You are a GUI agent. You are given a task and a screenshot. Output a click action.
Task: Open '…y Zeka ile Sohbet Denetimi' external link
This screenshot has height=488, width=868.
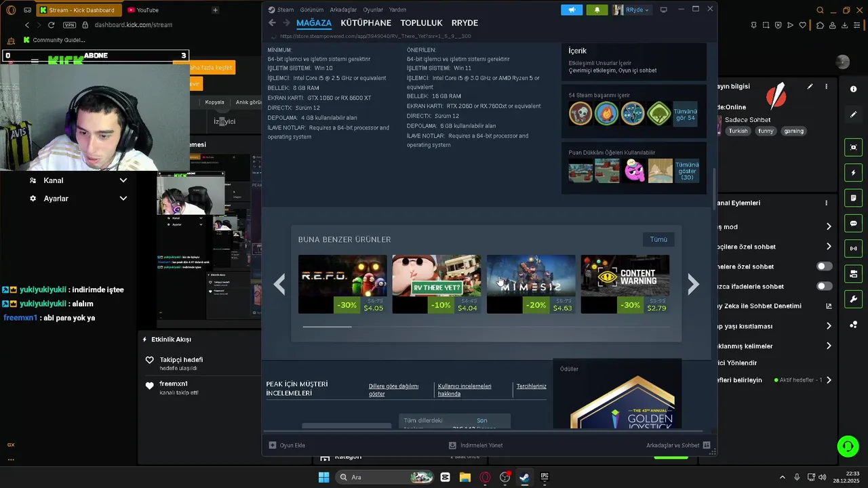[x=829, y=306]
